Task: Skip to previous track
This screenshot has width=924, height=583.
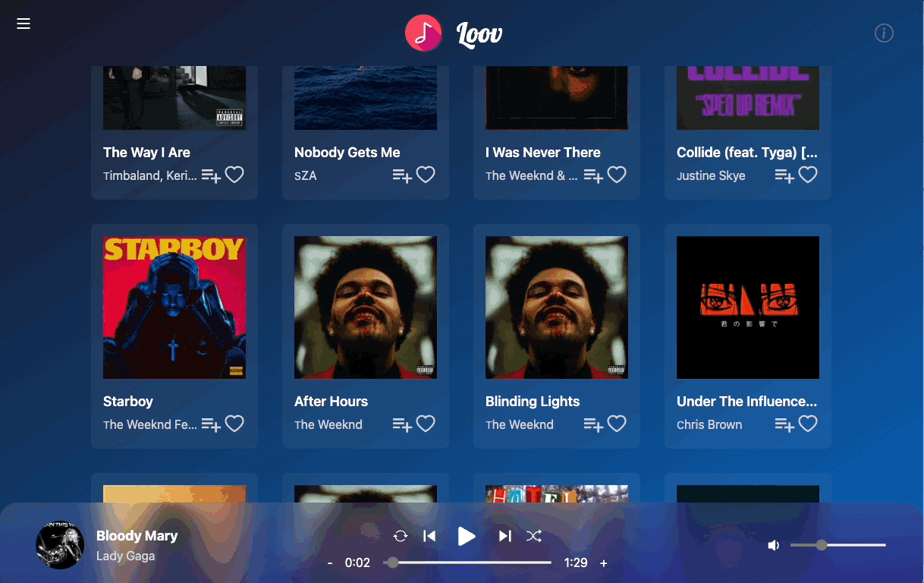Action: click(x=429, y=537)
